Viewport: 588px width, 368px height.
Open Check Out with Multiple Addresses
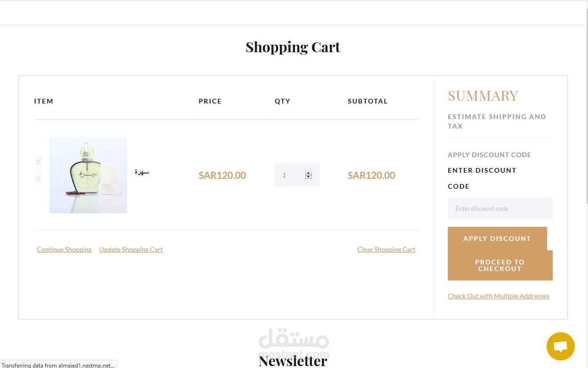(x=499, y=296)
